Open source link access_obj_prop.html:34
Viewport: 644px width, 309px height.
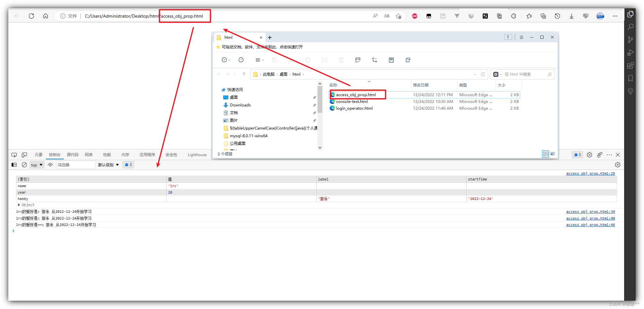[590, 212]
